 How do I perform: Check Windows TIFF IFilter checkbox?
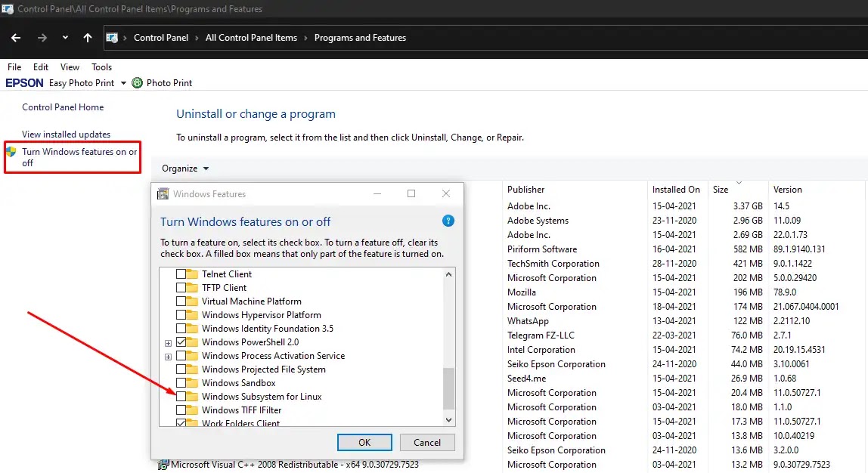point(181,410)
